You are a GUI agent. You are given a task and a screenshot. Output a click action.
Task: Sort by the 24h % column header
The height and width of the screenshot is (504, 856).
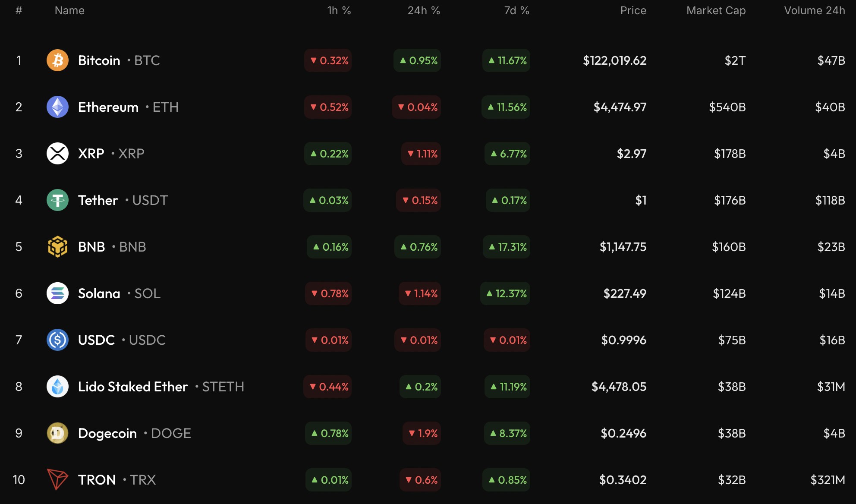(x=423, y=10)
